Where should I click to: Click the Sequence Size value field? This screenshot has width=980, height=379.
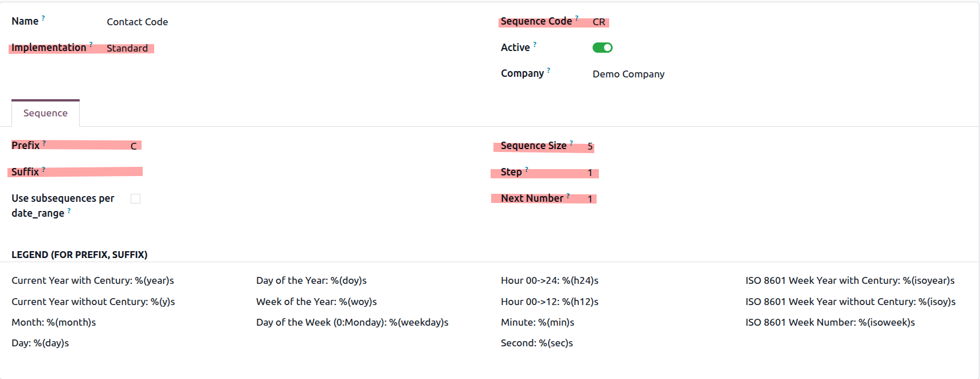coord(590,146)
